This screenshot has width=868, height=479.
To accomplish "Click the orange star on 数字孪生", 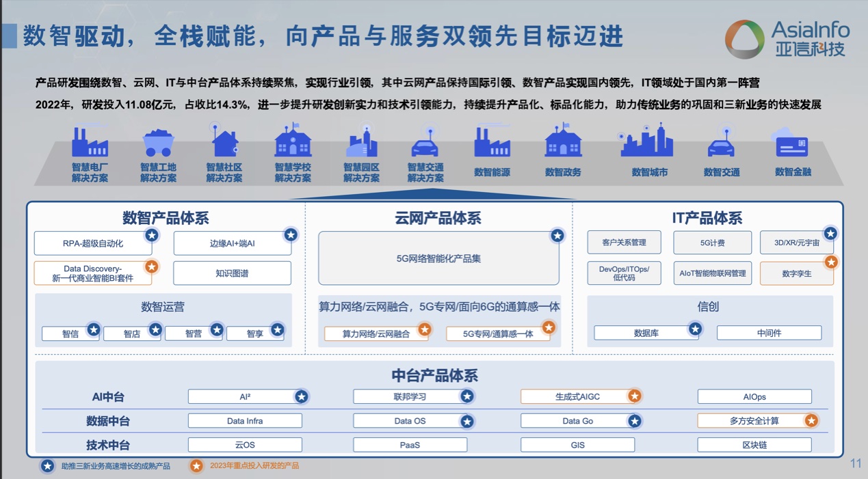I will pos(831,262).
